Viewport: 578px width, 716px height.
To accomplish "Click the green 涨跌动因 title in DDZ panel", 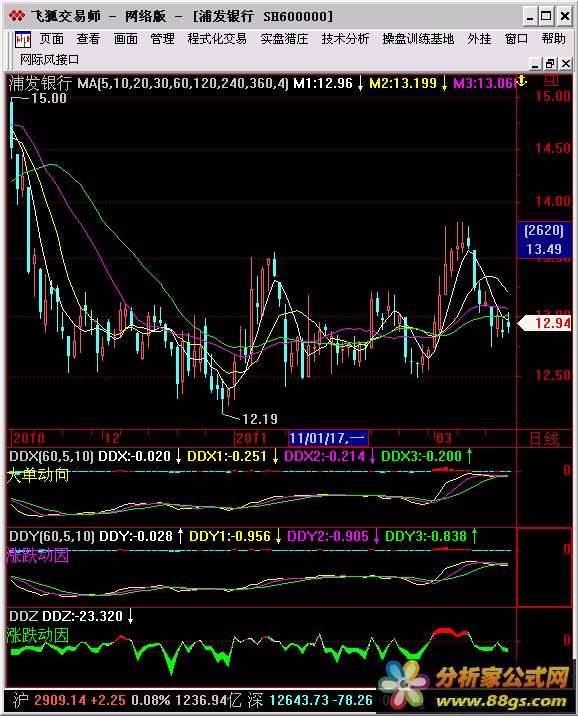I will (x=37, y=635).
